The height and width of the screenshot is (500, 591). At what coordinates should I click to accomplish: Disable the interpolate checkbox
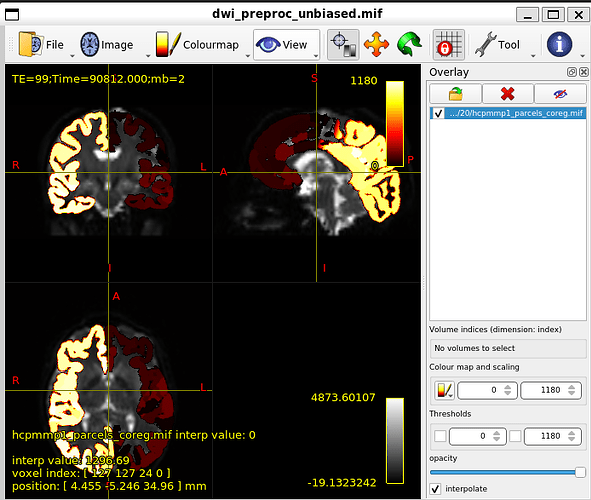point(435,489)
